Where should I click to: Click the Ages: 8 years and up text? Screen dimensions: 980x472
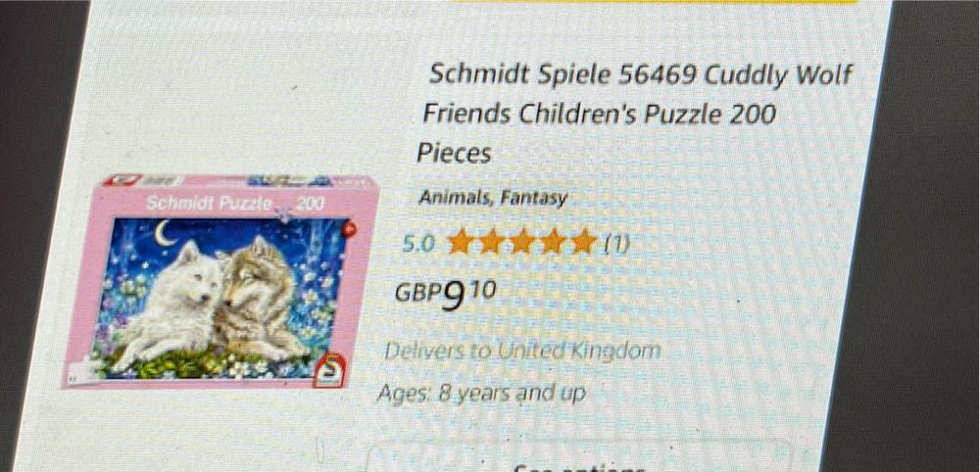coord(481,394)
